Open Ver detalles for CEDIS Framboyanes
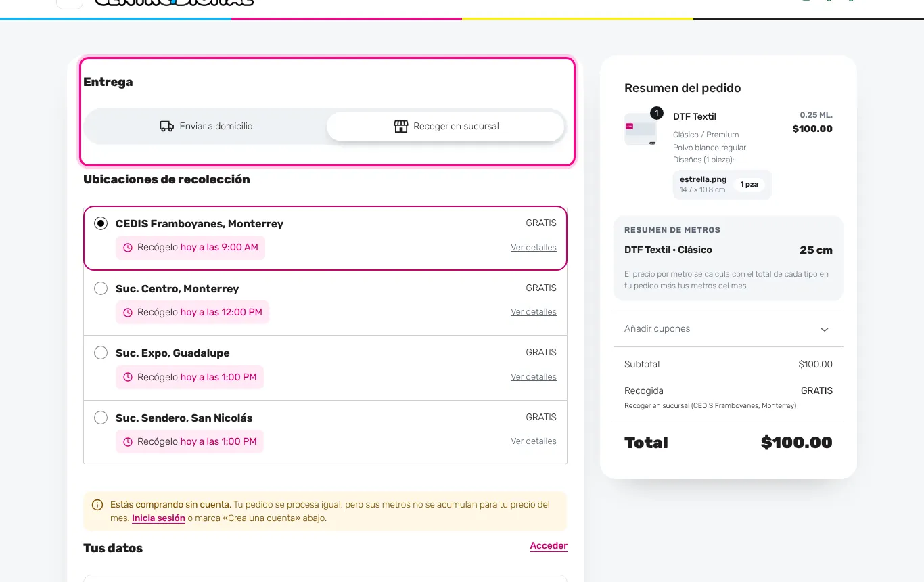Viewport: 924px width, 582px height. click(x=534, y=248)
